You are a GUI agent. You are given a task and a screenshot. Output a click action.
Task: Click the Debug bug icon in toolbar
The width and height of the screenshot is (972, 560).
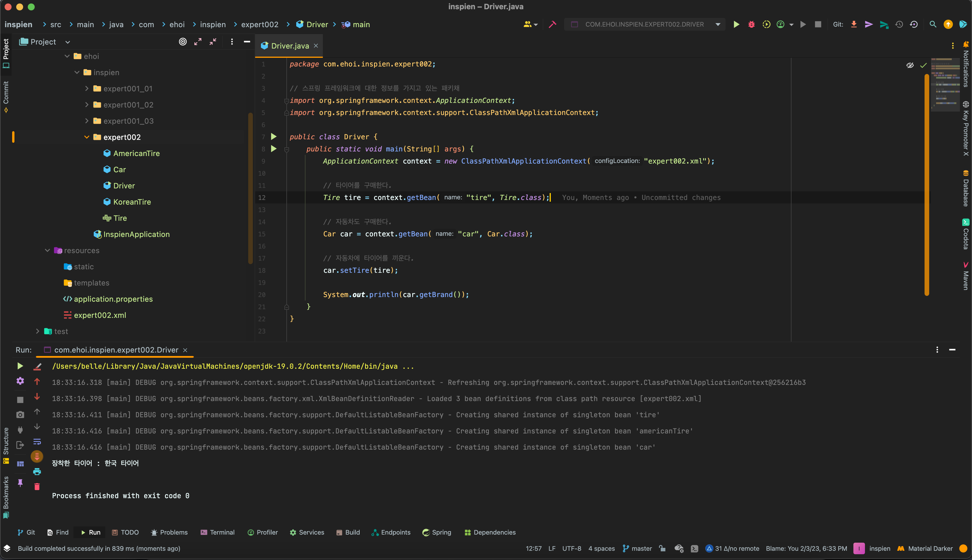coord(751,24)
